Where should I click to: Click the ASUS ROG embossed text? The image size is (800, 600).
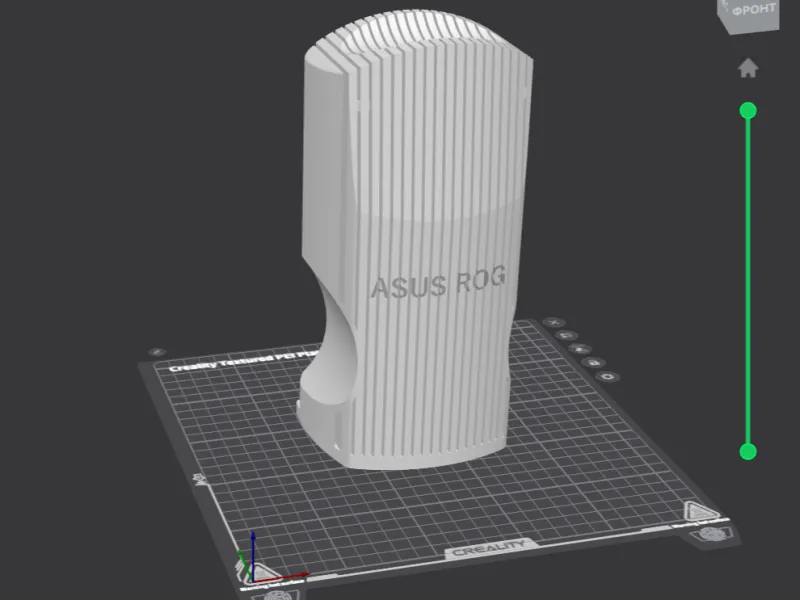point(438,281)
